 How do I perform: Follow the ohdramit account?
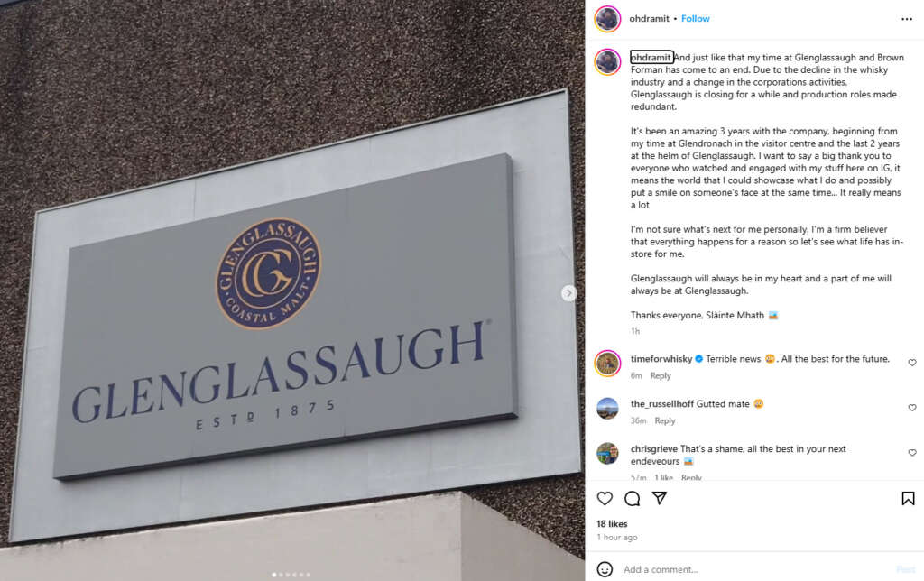pos(696,19)
